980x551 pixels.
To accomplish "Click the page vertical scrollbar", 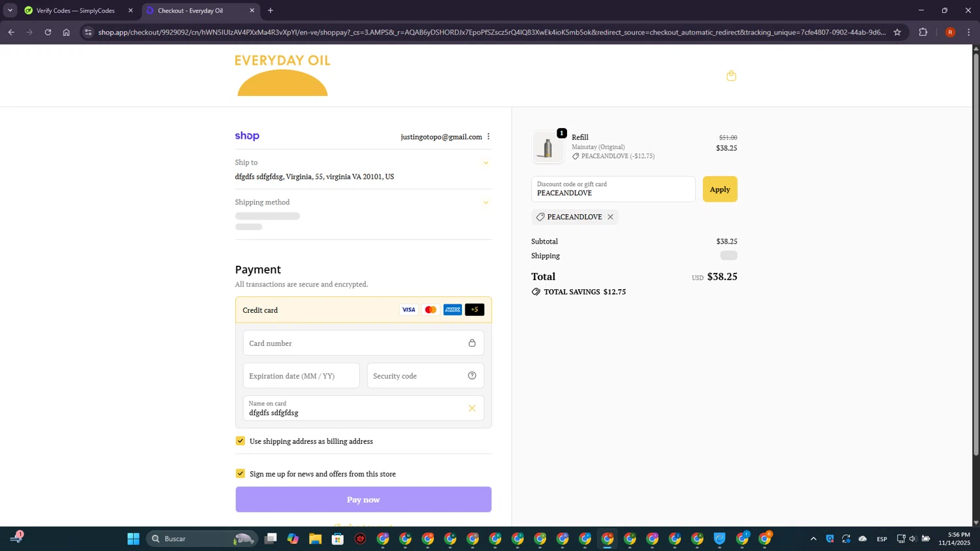I will pyautogui.click(x=976, y=255).
